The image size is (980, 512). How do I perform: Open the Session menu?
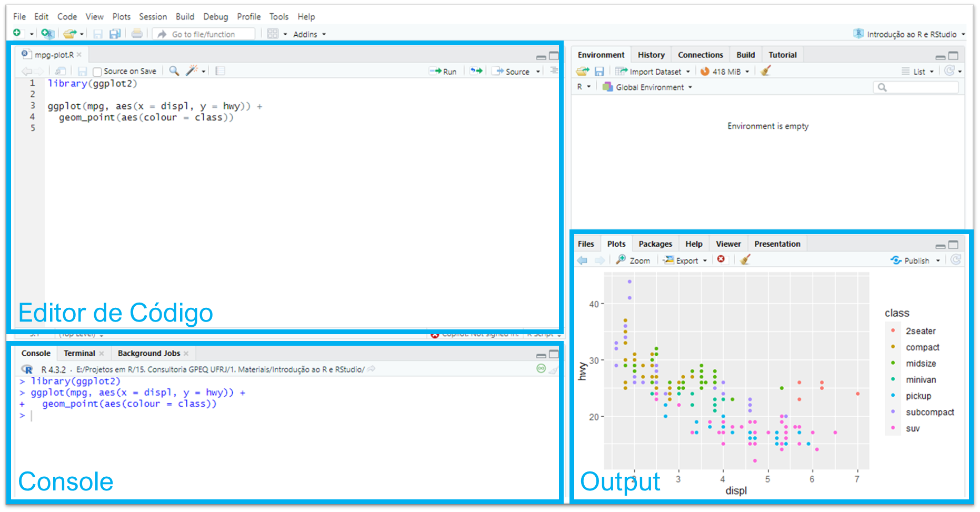(x=153, y=16)
